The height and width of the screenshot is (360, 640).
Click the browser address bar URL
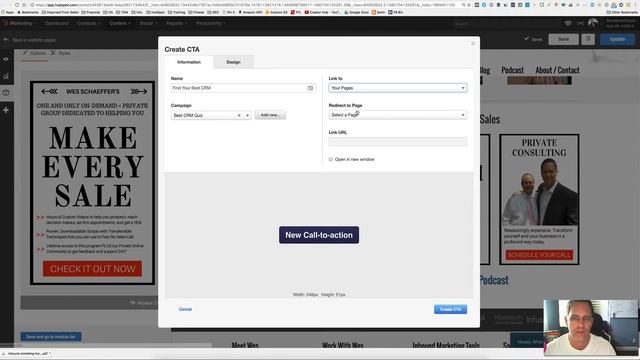point(245,5)
